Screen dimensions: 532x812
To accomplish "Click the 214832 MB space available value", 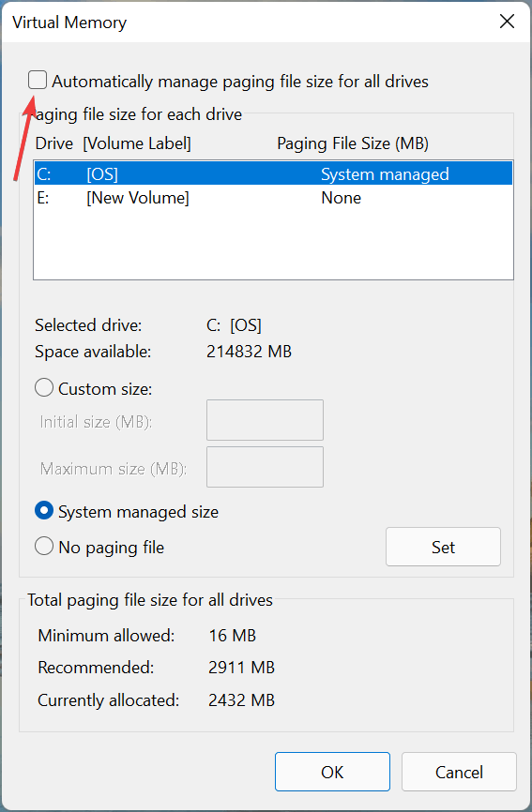I will [250, 352].
